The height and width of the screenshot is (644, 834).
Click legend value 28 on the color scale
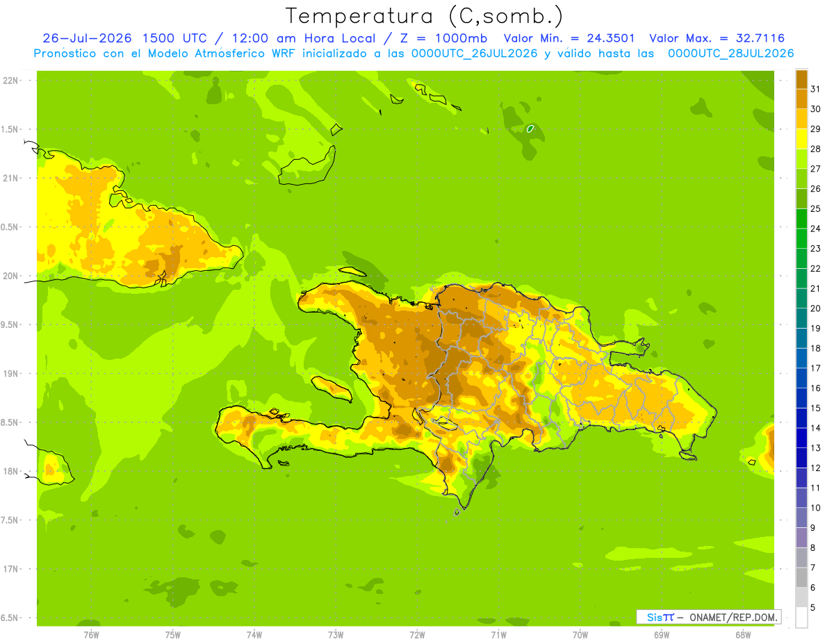[x=816, y=149]
